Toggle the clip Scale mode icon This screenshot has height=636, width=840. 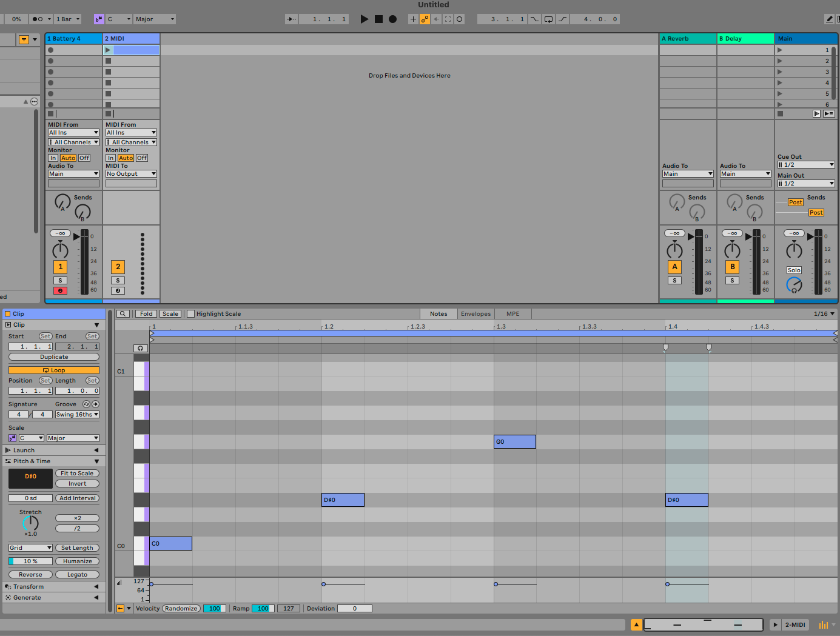13,438
